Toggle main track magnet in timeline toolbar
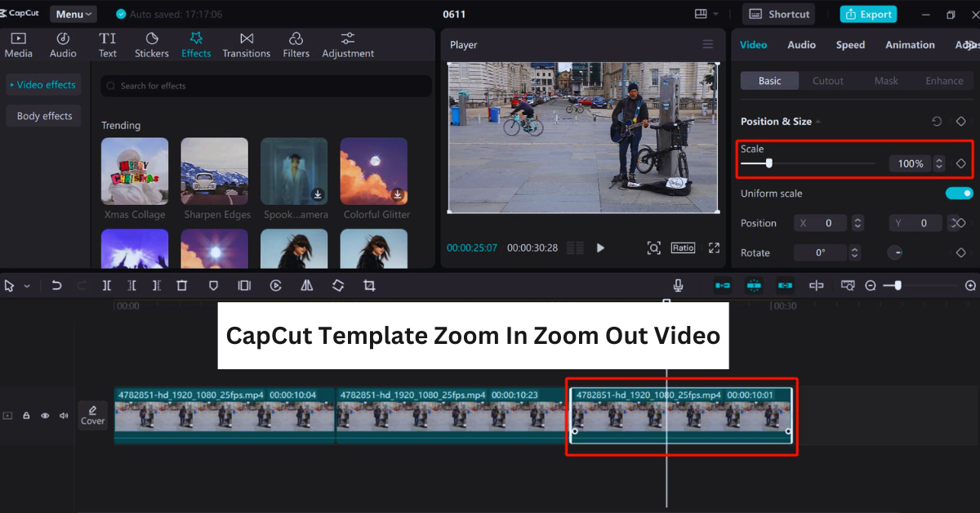980x513 pixels. tap(723, 285)
